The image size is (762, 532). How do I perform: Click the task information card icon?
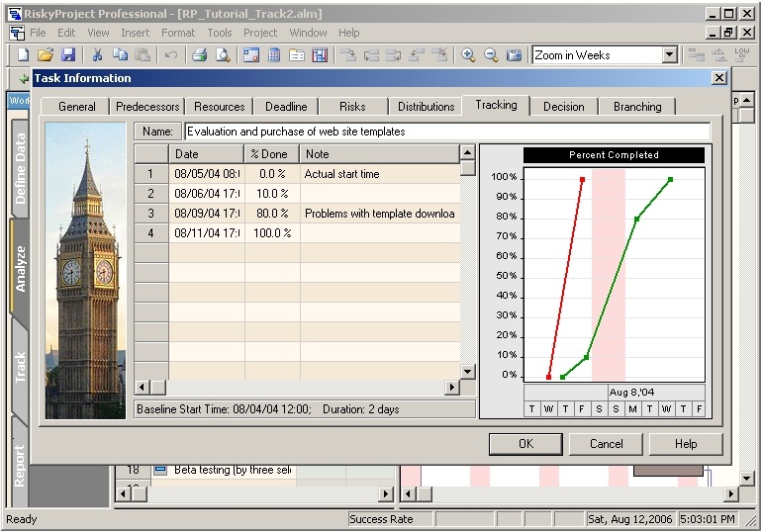pyautogui.click(x=297, y=54)
